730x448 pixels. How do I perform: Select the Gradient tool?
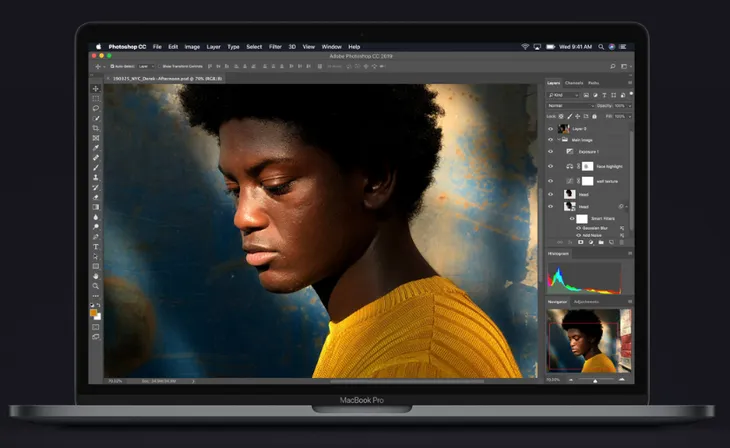click(96, 207)
